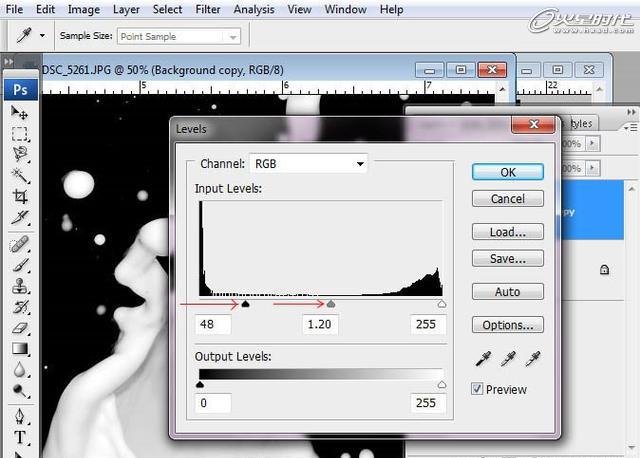The image size is (640, 458).
Task: Click the Options... button
Action: [x=507, y=325]
